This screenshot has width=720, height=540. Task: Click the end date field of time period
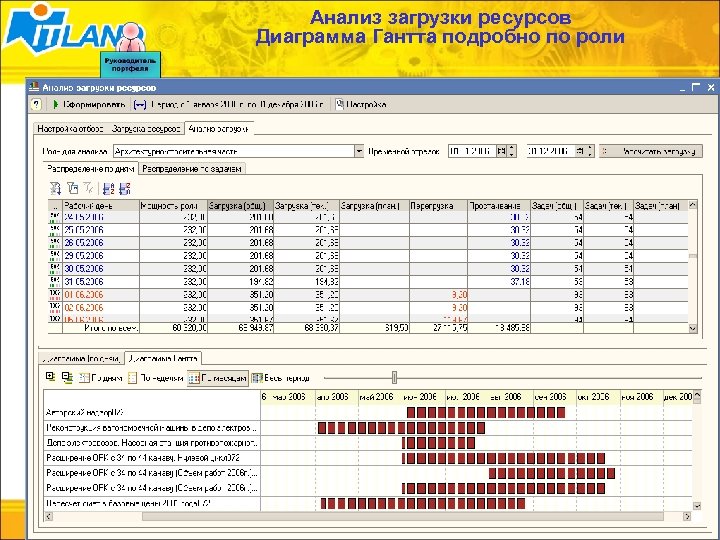[550, 151]
